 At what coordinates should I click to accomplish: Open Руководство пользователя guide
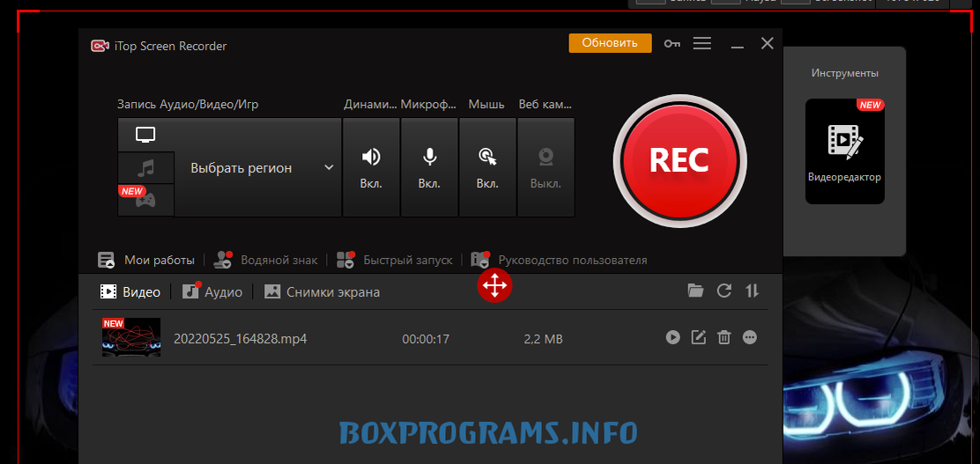pos(560,260)
